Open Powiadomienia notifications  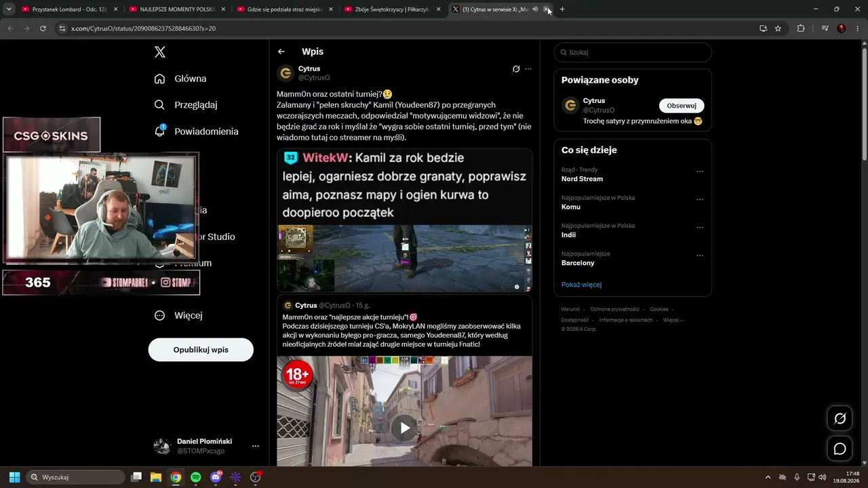[196, 131]
